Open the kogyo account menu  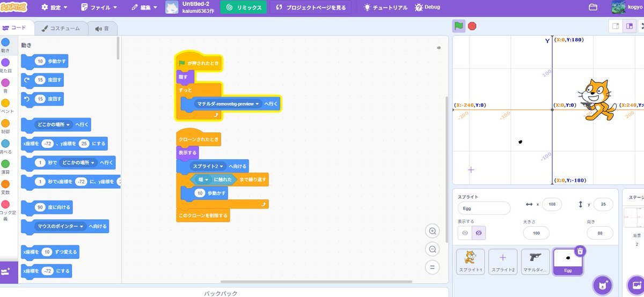(627, 8)
